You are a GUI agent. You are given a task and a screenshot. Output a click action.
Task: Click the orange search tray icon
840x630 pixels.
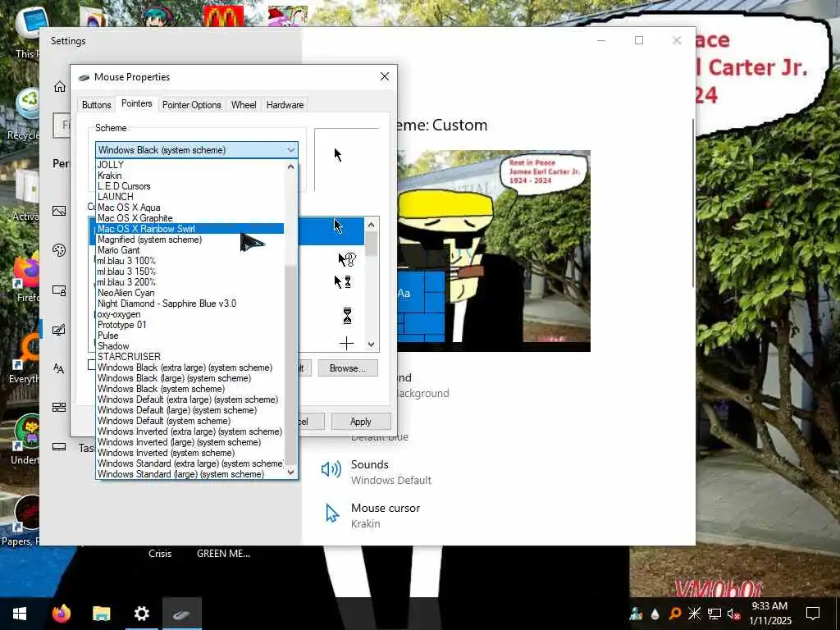[675, 614]
